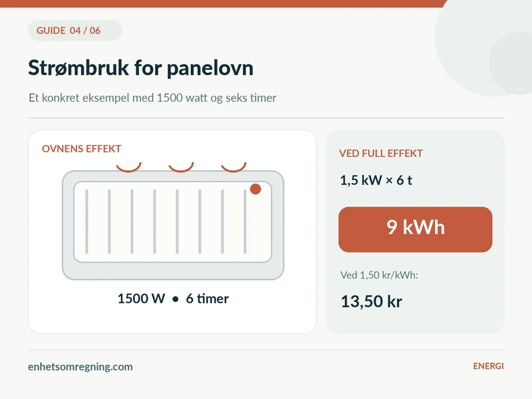Click the panel heater illustration
The width and height of the screenshot is (532, 399).
click(173, 225)
